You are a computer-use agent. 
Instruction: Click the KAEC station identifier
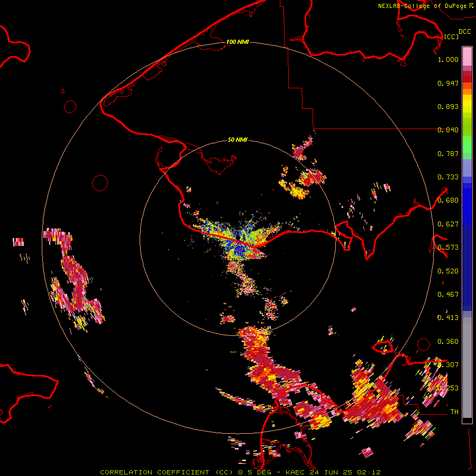pyautogui.click(x=295, y=472)
